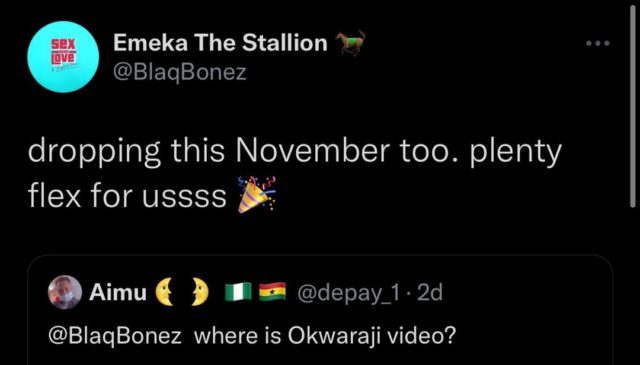Image resolution: width=640 pixels, height=365 pixels.
Task: Open quoted tweet asking about Okwaraji video
Action: [x=320, y=310]
